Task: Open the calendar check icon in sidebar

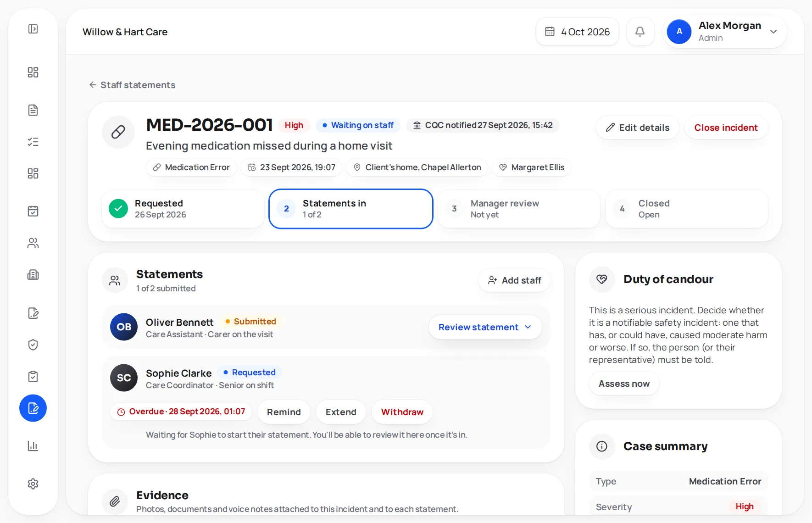Action: 33,211
